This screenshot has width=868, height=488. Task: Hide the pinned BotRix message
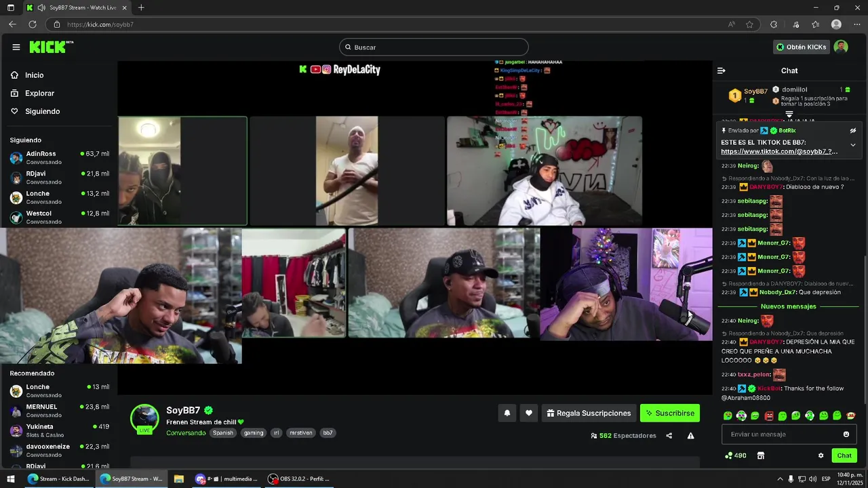click(853, 130)
